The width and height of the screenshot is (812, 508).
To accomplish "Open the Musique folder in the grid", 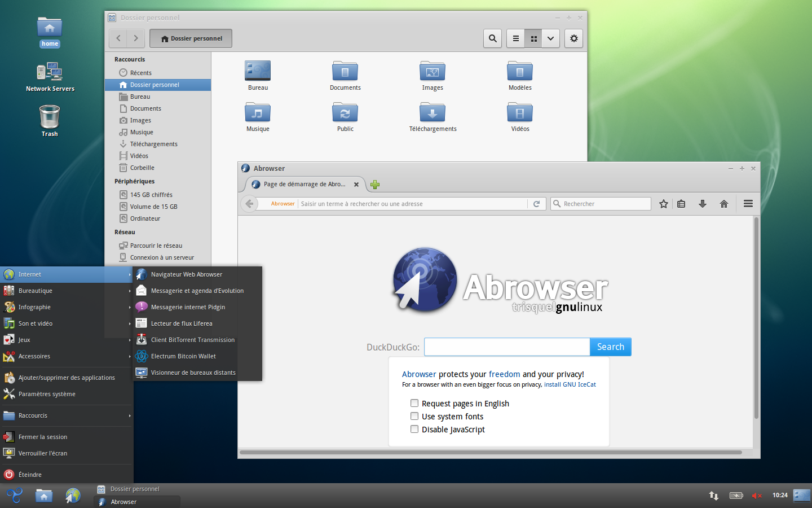I will tap(258, 117).
